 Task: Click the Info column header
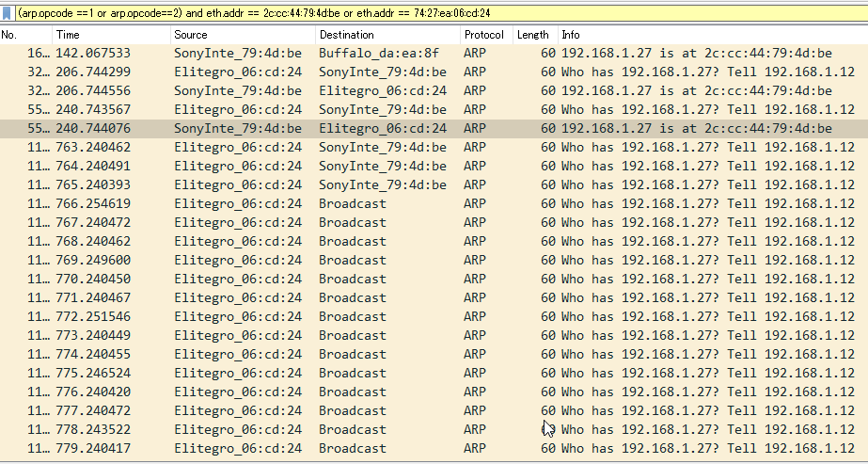point(713,35)
